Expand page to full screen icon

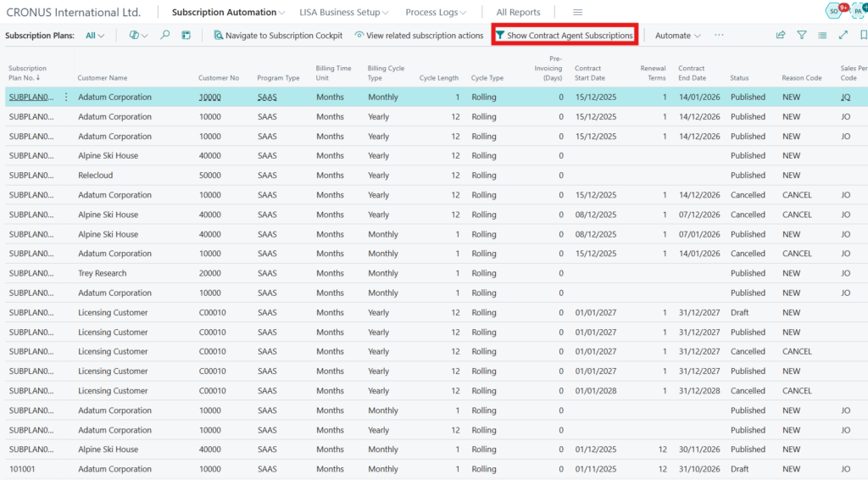pos(843,36)
